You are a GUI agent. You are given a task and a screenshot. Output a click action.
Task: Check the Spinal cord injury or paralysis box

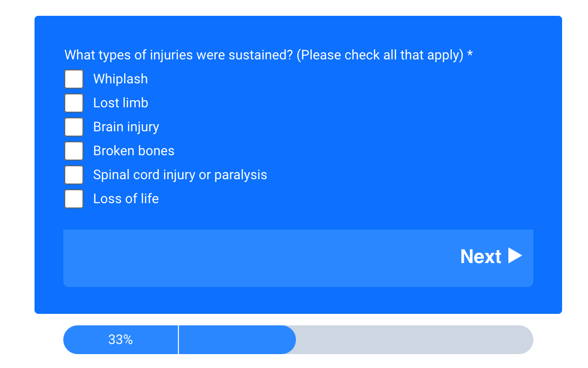[x=74, y=175]
